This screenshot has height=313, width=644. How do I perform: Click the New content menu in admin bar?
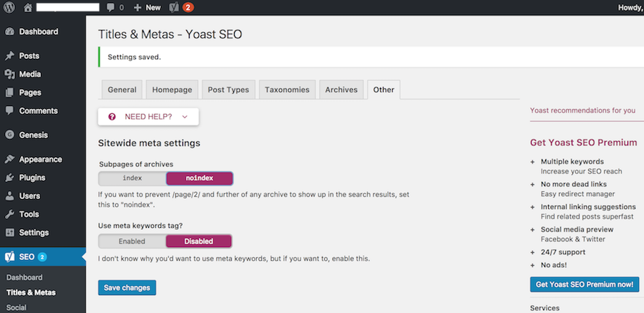[147, 7]
